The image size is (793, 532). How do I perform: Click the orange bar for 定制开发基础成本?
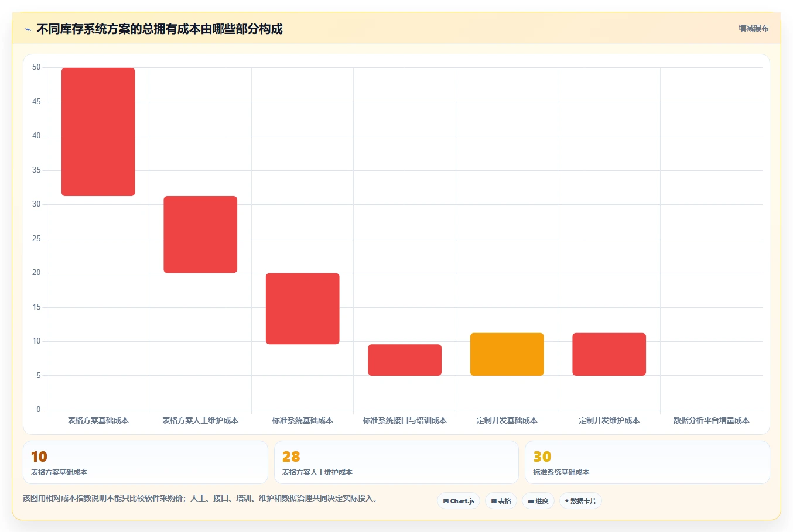[507, 354]
